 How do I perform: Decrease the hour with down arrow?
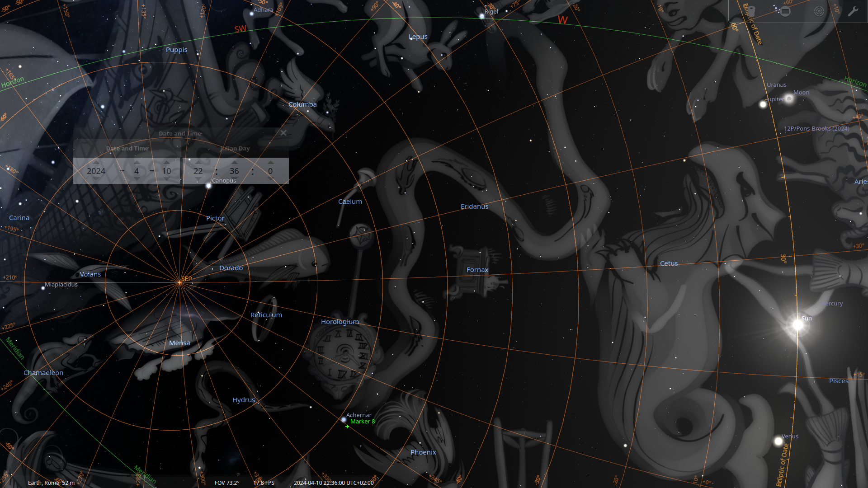(198, 179)
